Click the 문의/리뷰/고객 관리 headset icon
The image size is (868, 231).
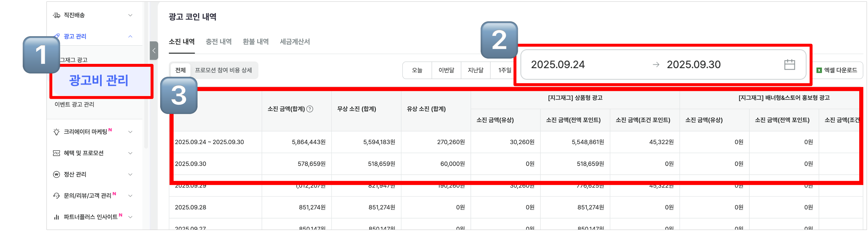[x=56, y=196]
